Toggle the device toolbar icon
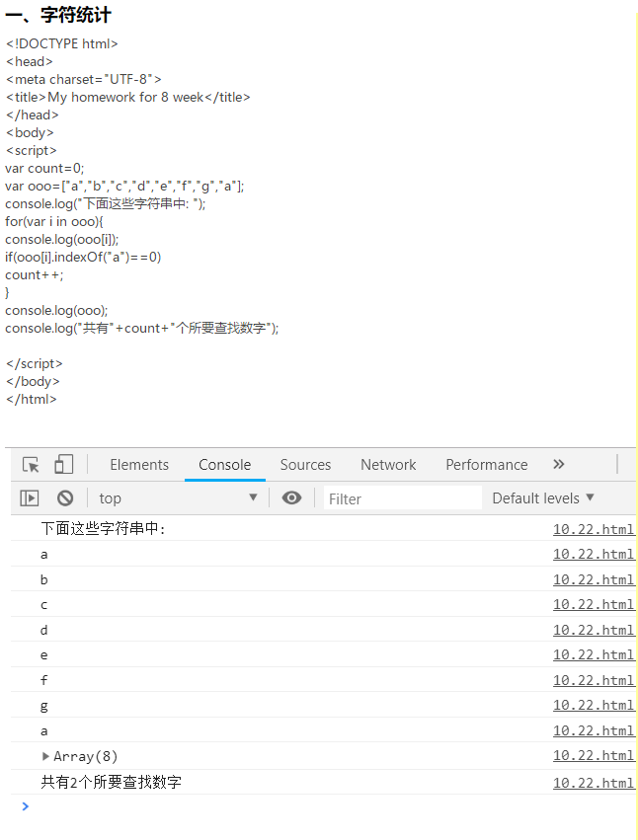Viewport: 638px width, 840px height. coord(64,464)
